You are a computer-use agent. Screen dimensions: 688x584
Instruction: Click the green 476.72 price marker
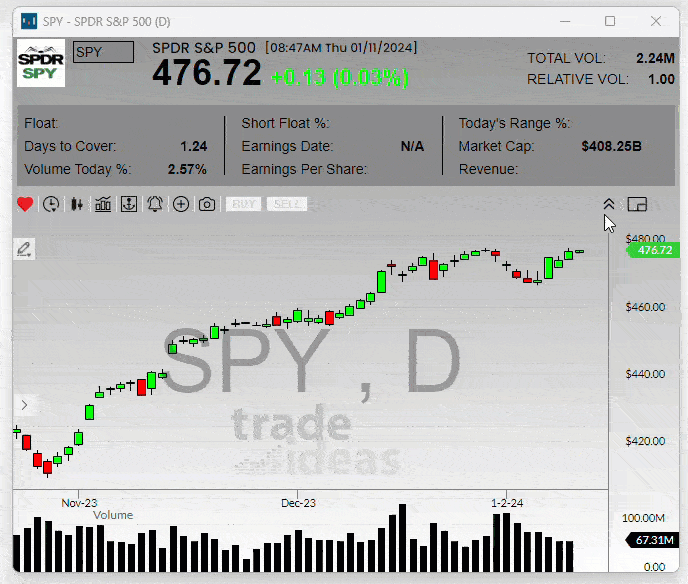pos(654,250)
